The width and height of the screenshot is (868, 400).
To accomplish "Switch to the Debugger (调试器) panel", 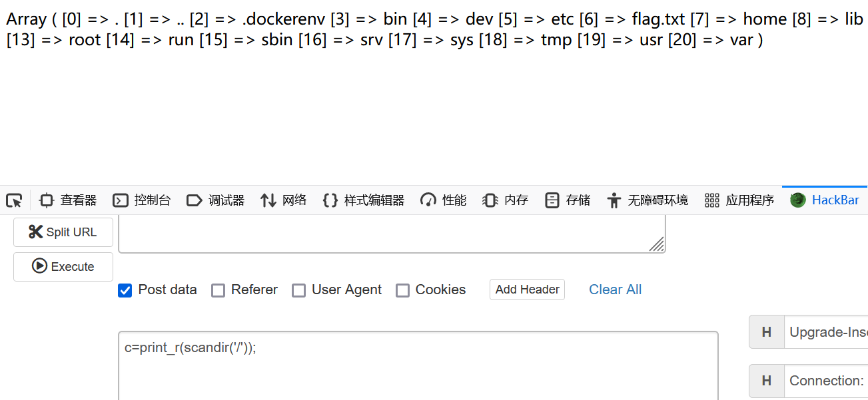I will [x=215, y=200].
